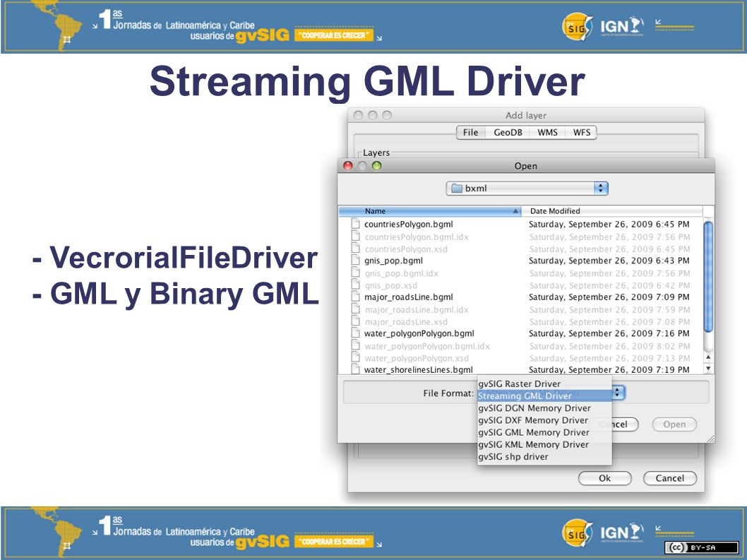Screen dimensions: 747x560
Task: Choose Streaming GML Driver file format
Action: [544, 396]
